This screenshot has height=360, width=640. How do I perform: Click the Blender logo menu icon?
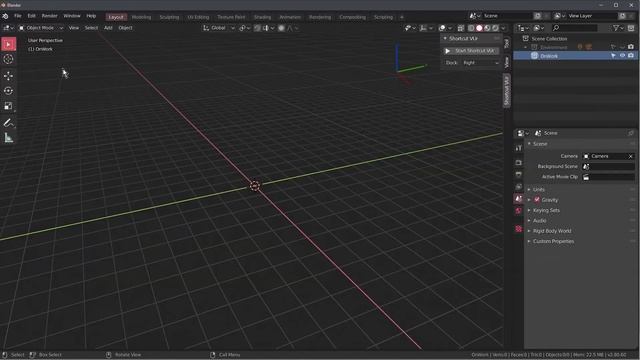pos(5,16)
